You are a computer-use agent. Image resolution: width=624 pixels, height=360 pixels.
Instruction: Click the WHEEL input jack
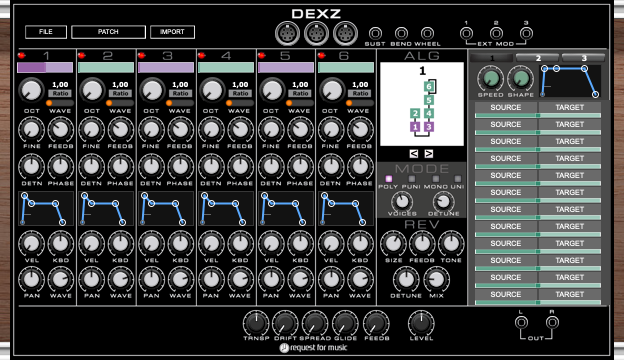point(427,33)
